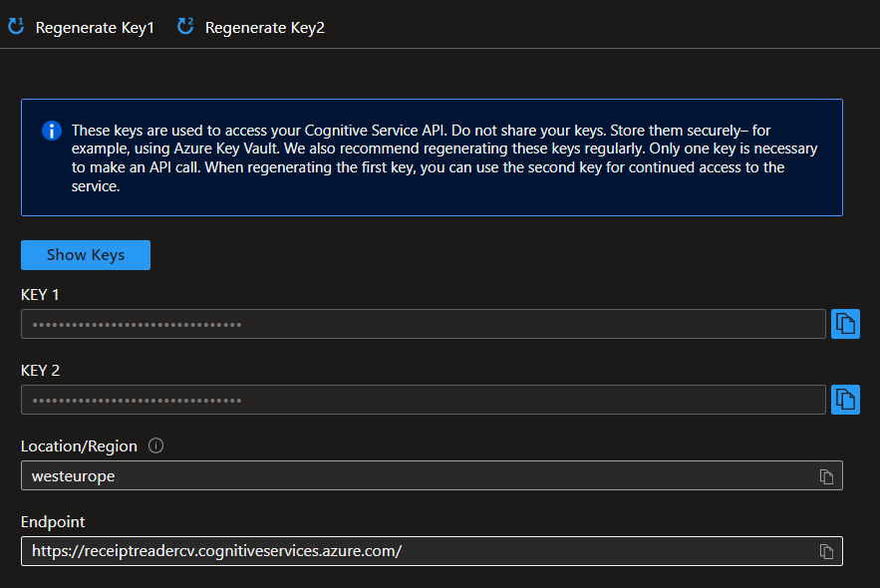The height and width of the screenshot is (588, 880).
Task: Copy the Location/Region value
Action: tap(826, 476)
